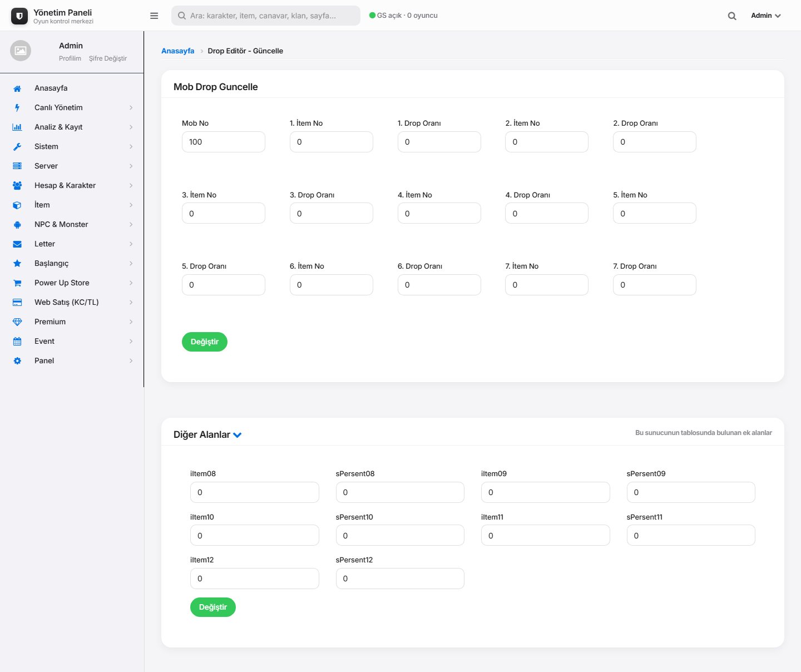801x672 pixels.
Task: Click the envelope icon for Letter
Action: pyautogui.click(x=17, y=244)
